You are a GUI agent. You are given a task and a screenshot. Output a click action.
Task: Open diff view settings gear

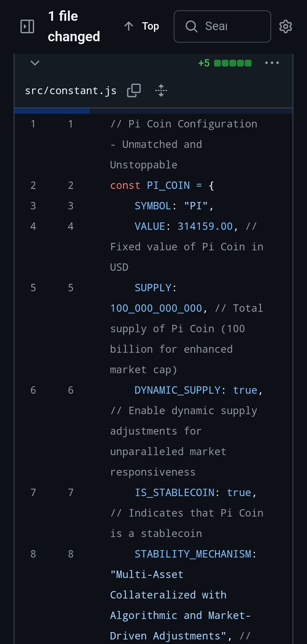pyautogui.click(x=285, y=26)
